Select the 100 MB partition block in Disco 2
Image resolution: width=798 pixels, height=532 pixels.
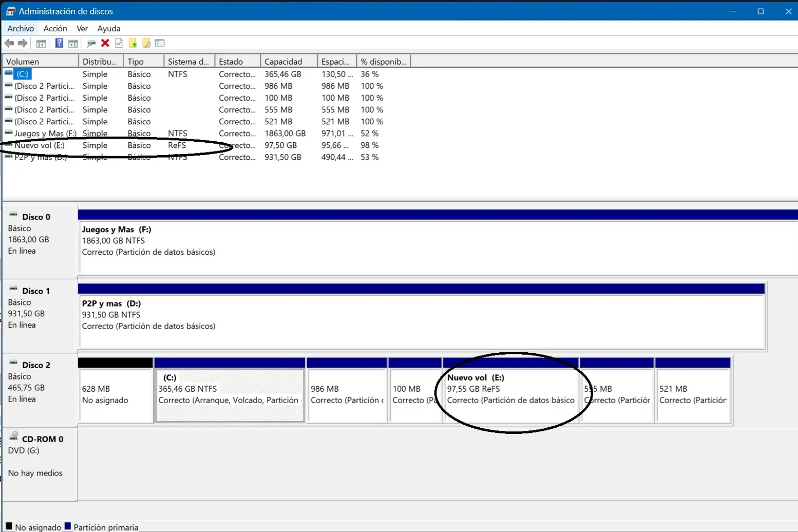[415, 390]
